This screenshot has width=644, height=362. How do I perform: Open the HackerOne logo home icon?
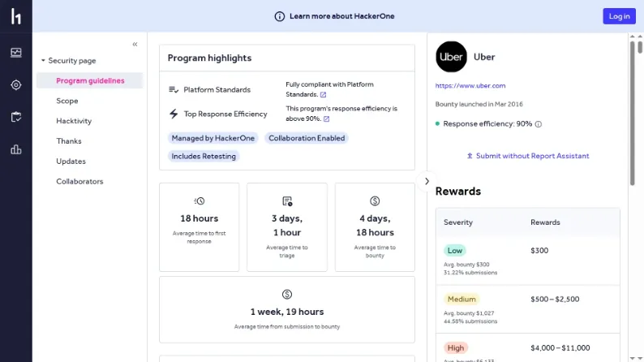point(16,16)
